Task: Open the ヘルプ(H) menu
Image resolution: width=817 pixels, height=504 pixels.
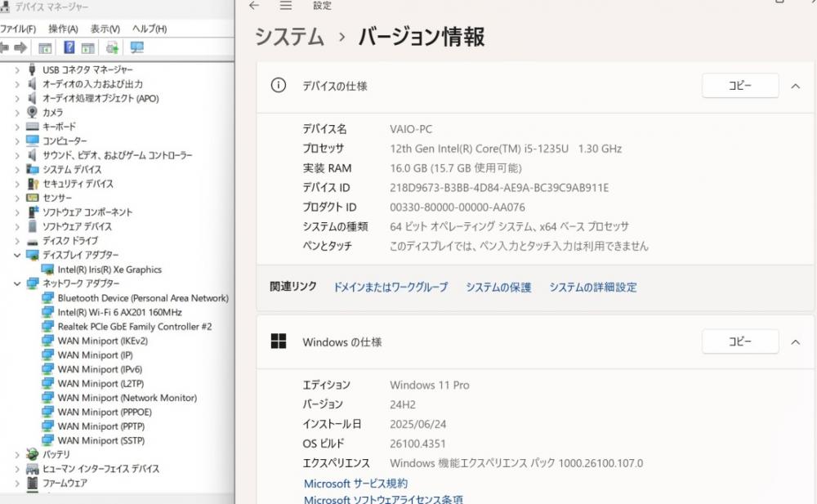Action: pyautogui.click(x=149, y=29)
